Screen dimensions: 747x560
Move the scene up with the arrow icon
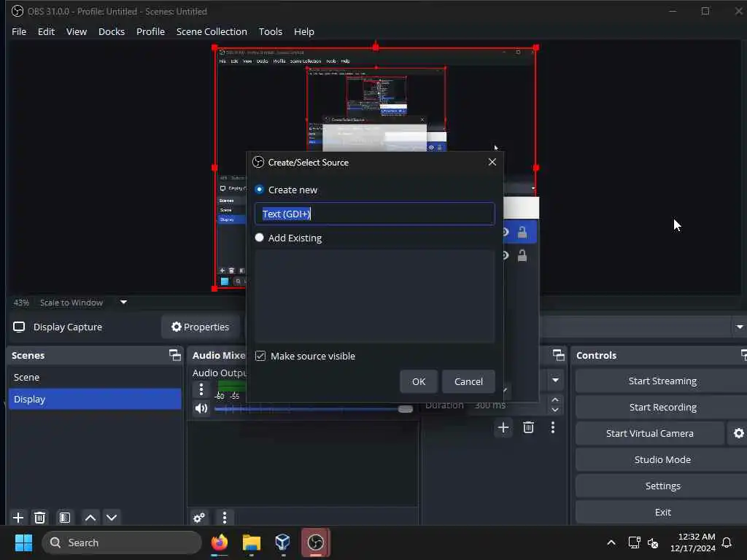click(90, 517)
